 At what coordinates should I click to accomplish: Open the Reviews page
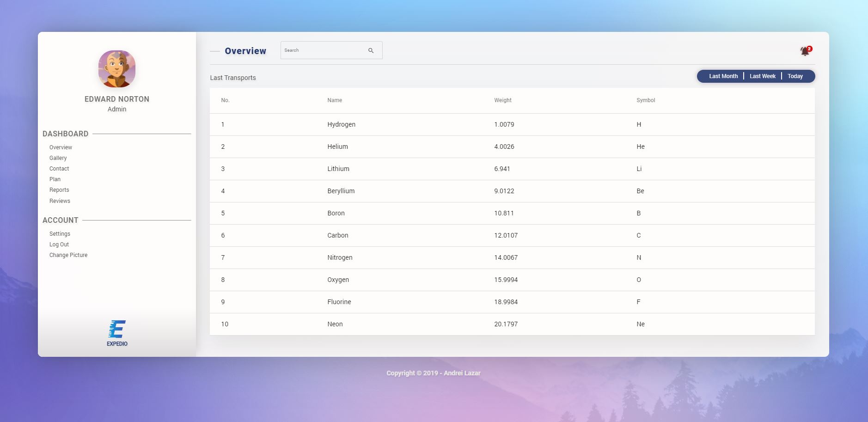pyautogui.click(x=60, y=201)
